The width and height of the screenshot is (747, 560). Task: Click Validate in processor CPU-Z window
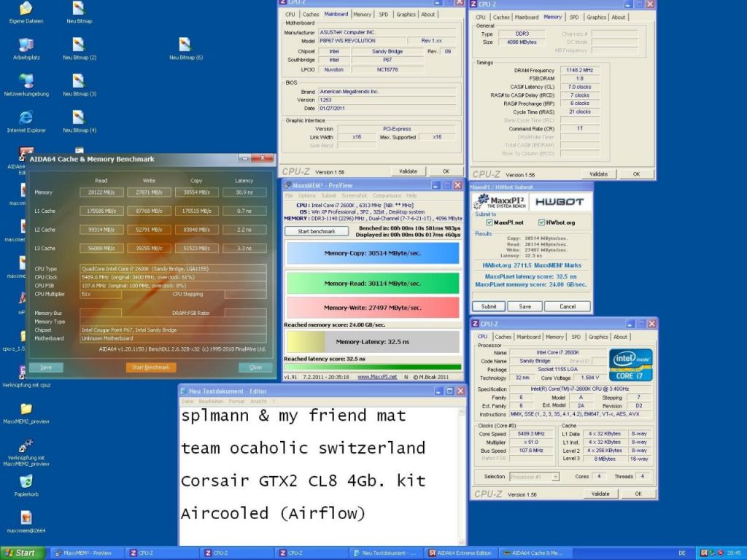click(600, 494)
